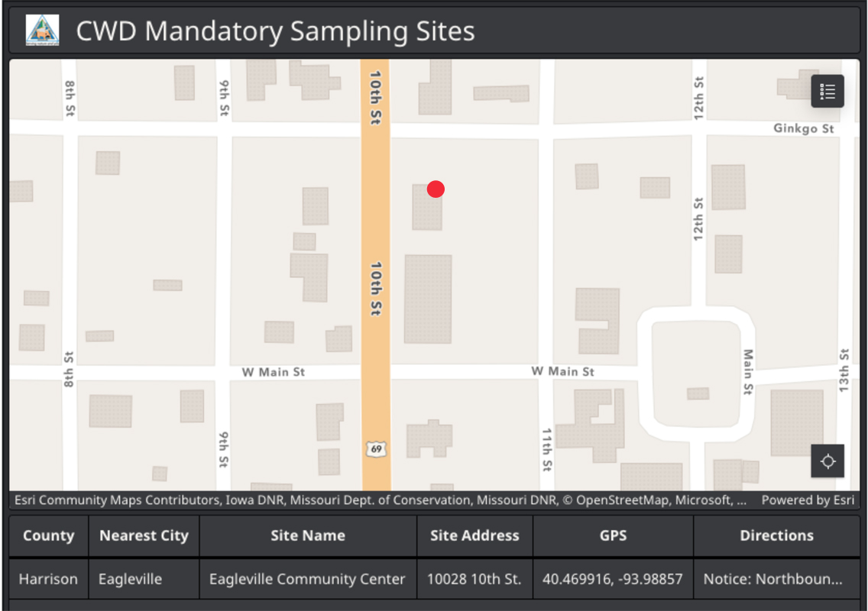Click the 10028 10th St. address cell

point(474,579)
